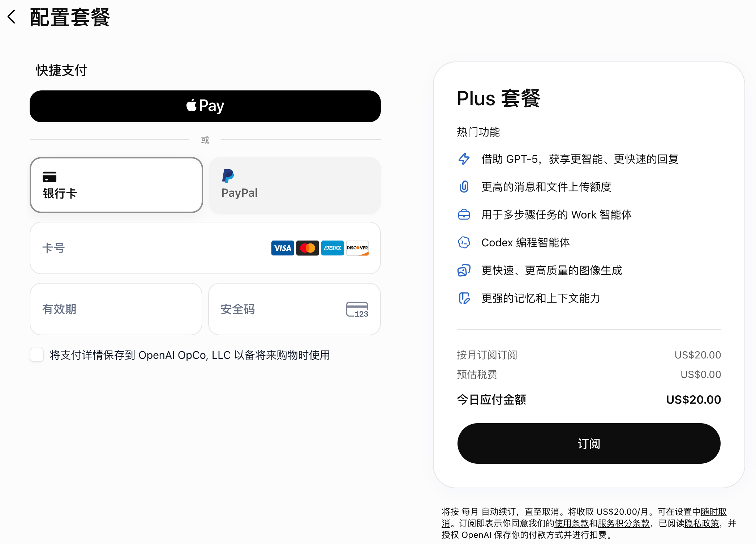
Task: Click the 今日应付金额 total label
Action: pos(491,400)
